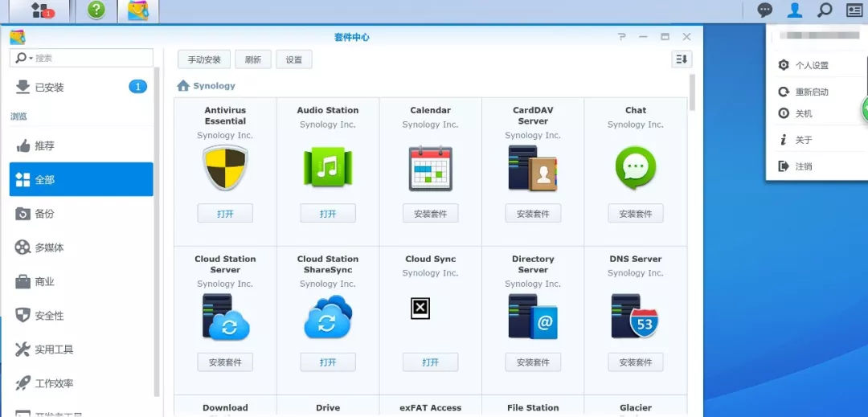Click the Synology home breadcrumb icon
The image size is (868, 417).
coord(183,86)
